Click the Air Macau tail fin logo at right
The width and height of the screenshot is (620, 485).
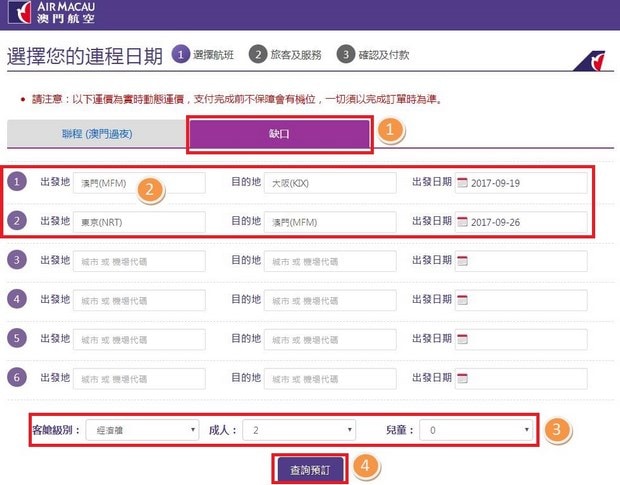[x=590, y=60]
